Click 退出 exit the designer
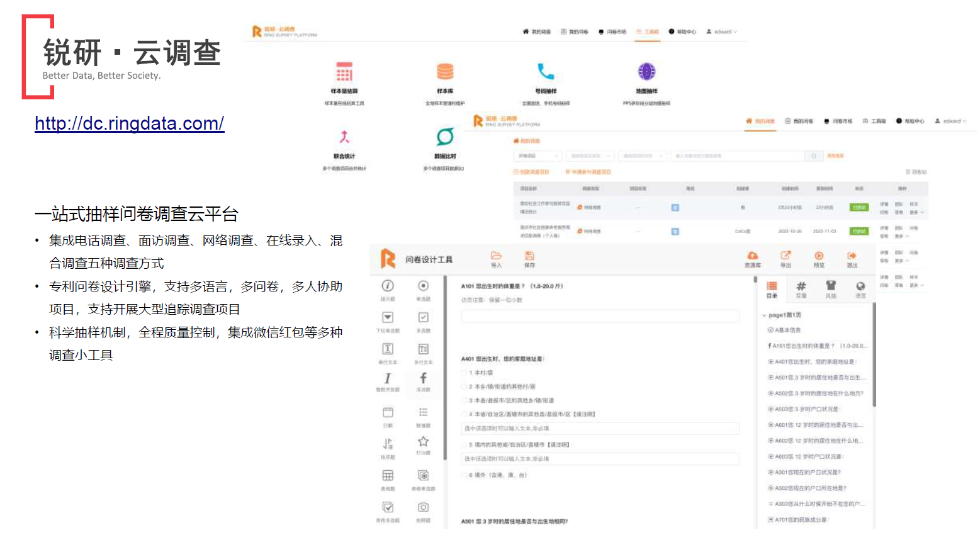 (x=852, y=259)
